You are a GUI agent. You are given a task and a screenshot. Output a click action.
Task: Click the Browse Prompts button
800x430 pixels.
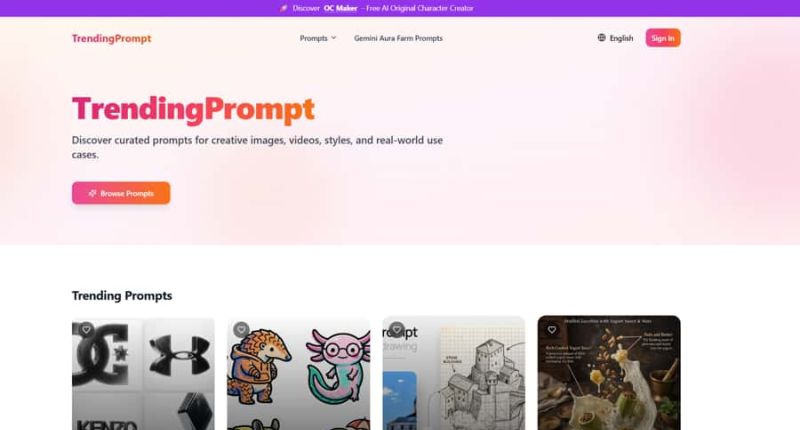click(x=121, y=193)
